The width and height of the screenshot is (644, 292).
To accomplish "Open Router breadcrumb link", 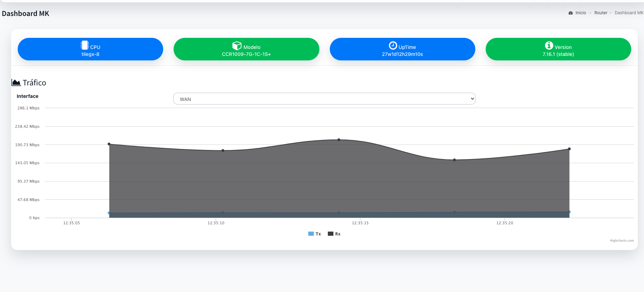I will [x=601, y=13].
